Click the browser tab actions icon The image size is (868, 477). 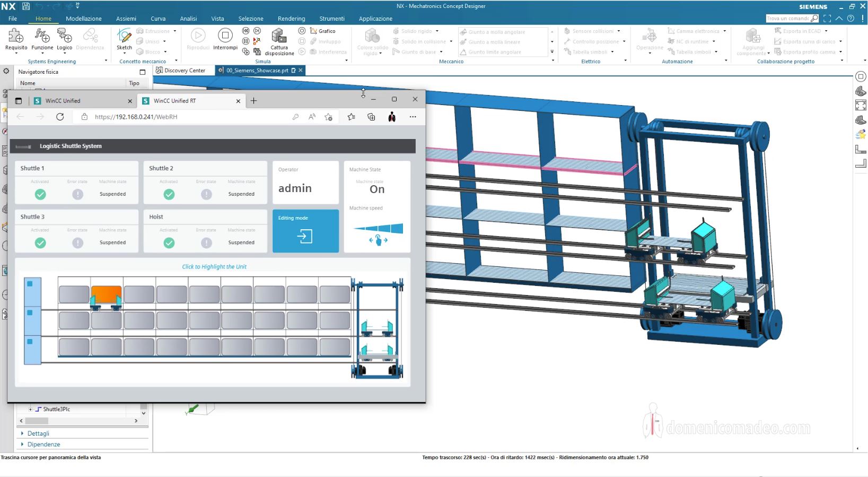pyautogui.click(x=19, y=101)
